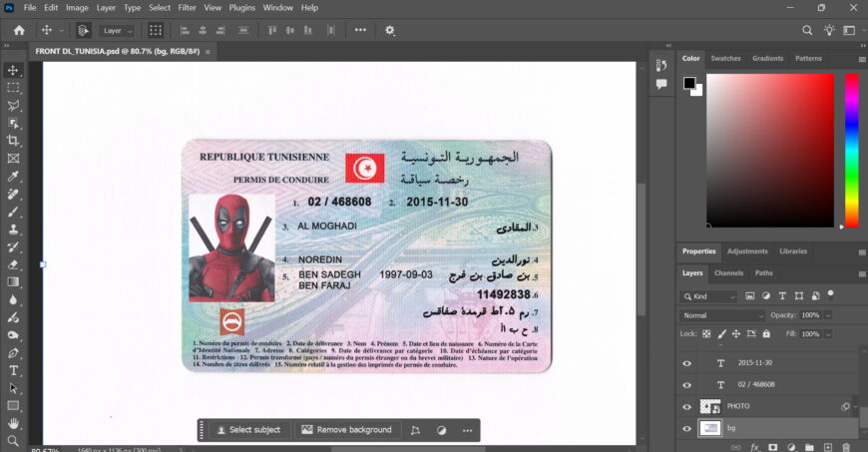Select the Spot Healing Brush tool
This screenshot has width=868, height=452.
click(13, 194)
